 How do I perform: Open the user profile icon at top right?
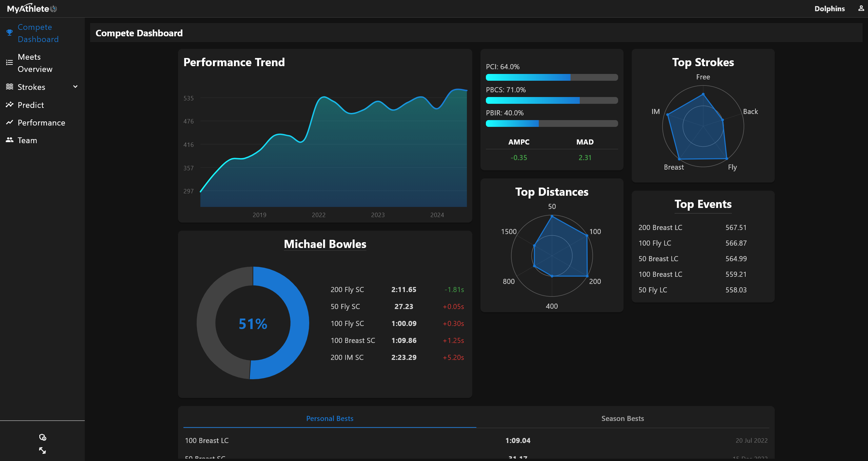[862, 8]
